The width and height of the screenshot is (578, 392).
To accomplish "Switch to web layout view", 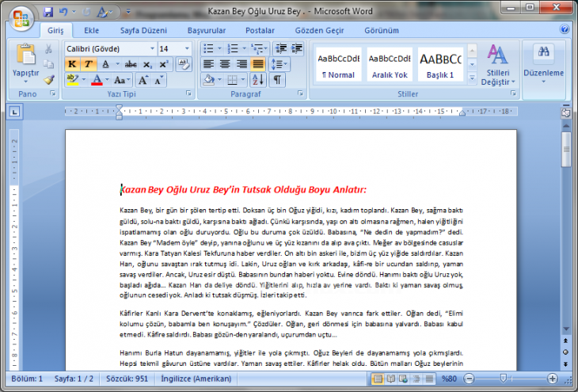I will pos(403,379).
